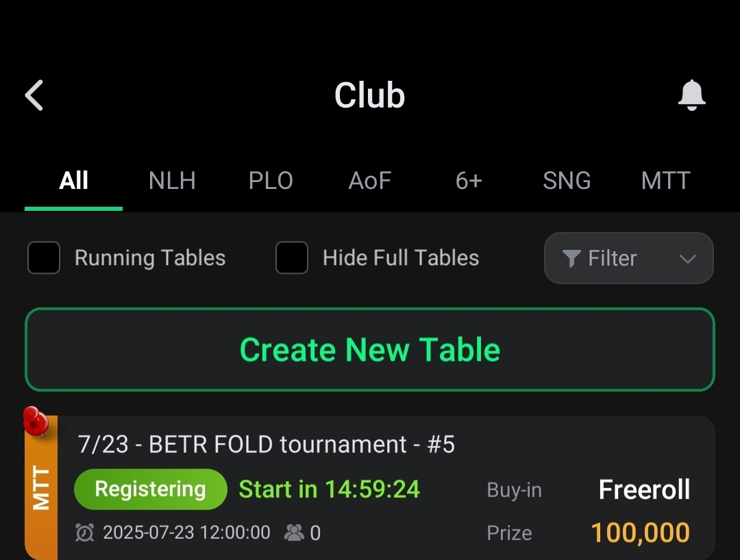This screenshot has height=560, width=740.
Task: Open the BETR FOLD tournament #5 card
Action: 370,488
